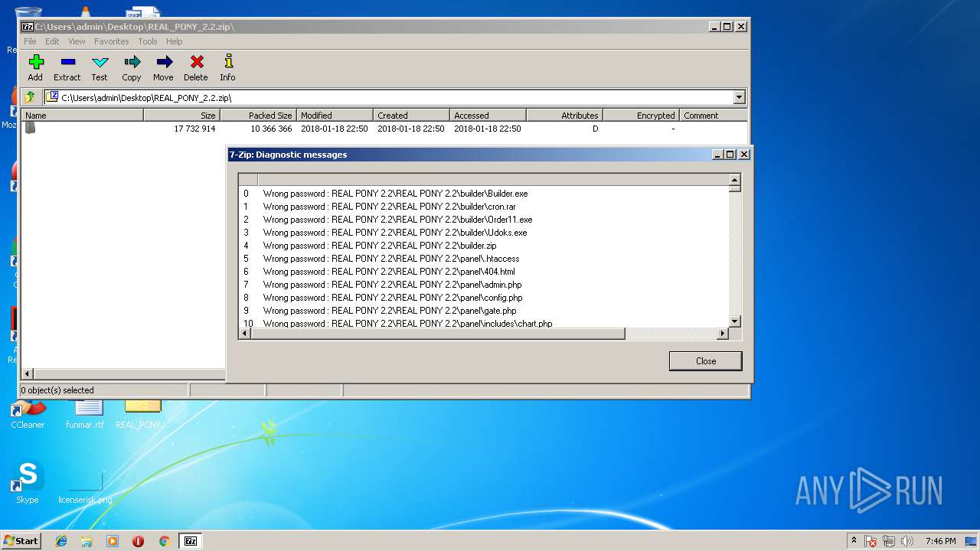The height and width of the screenshot is (551, 980).
Task: Open the Tools menu
Action: coord(148,41)
